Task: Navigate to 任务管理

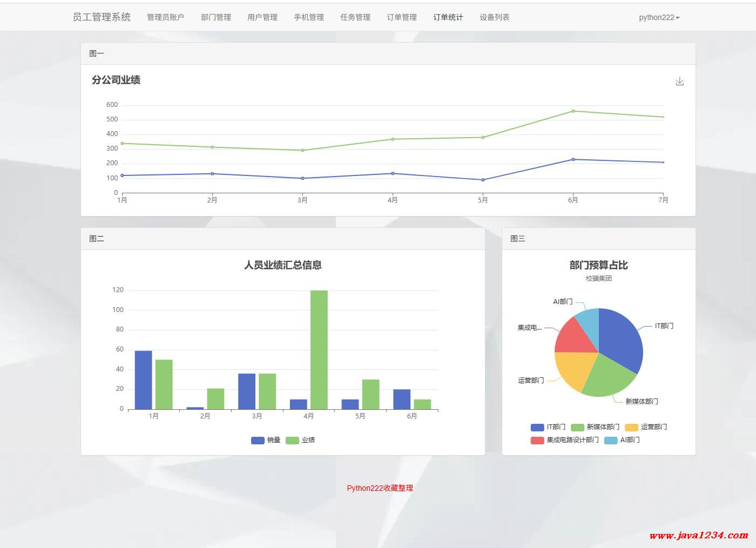Action: click(x=355, y=17)
